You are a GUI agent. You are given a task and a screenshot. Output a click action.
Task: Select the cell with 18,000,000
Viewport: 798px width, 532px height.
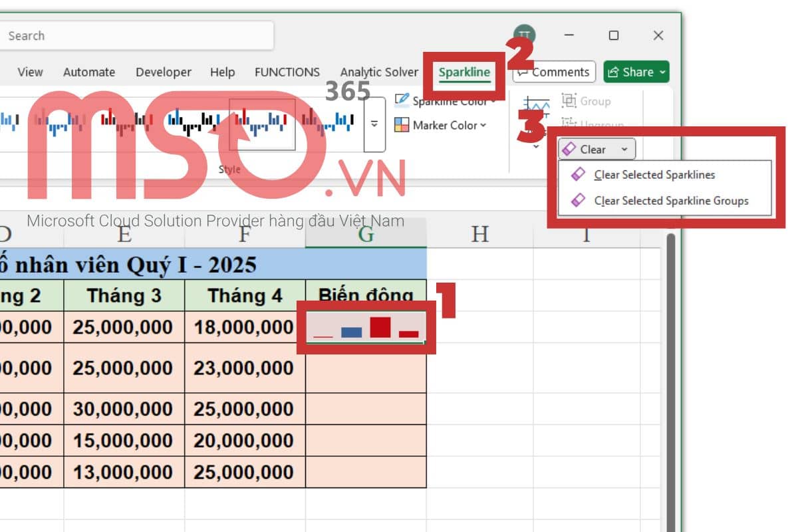pos(245,327)
